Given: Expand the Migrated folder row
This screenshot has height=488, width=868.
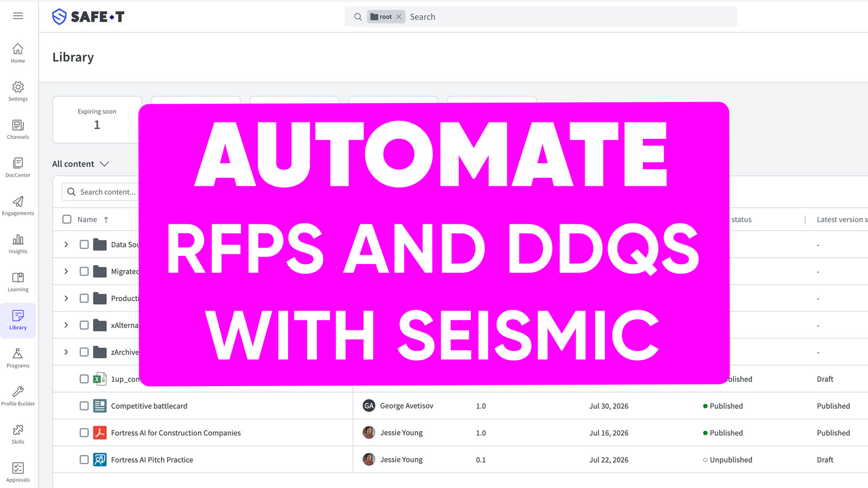Looking at the screenshot, I should 66,271.
